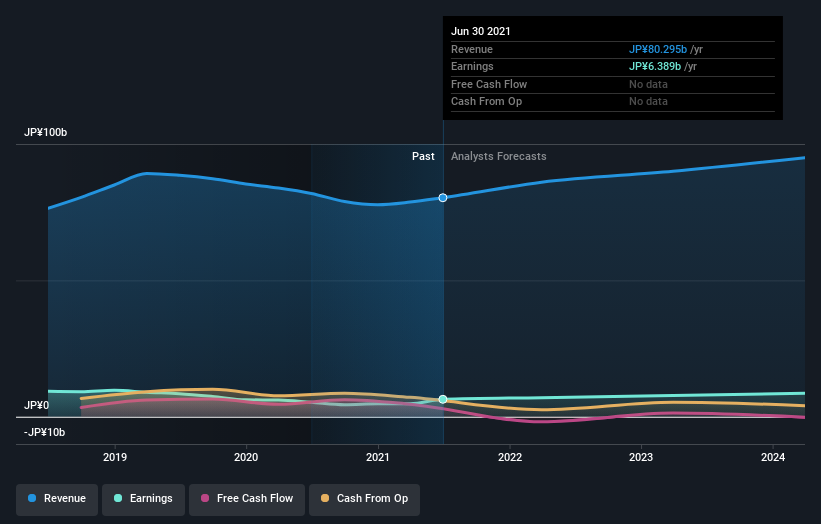The height and width of the screenshot is (524, 821).
Task: Click No data in Free Cash Flow row
Action: pos(648,84)
